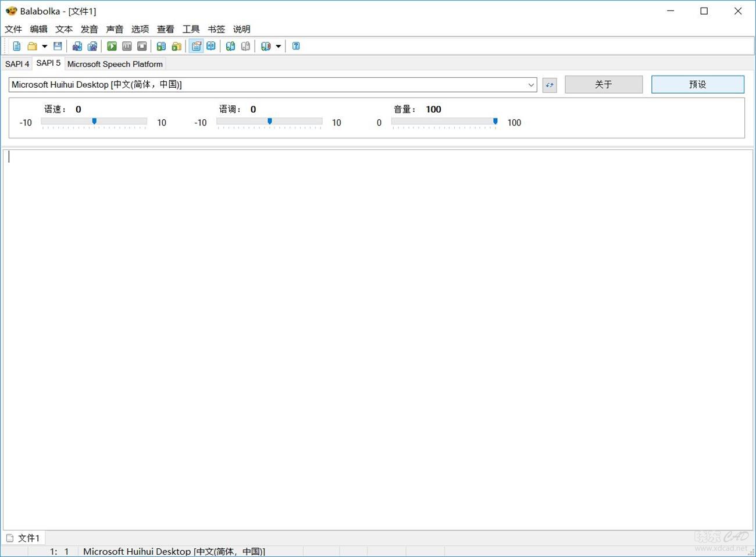The image size is (756, 557).
Task: Open the 编辑 menu
Action: pos(39,29)
